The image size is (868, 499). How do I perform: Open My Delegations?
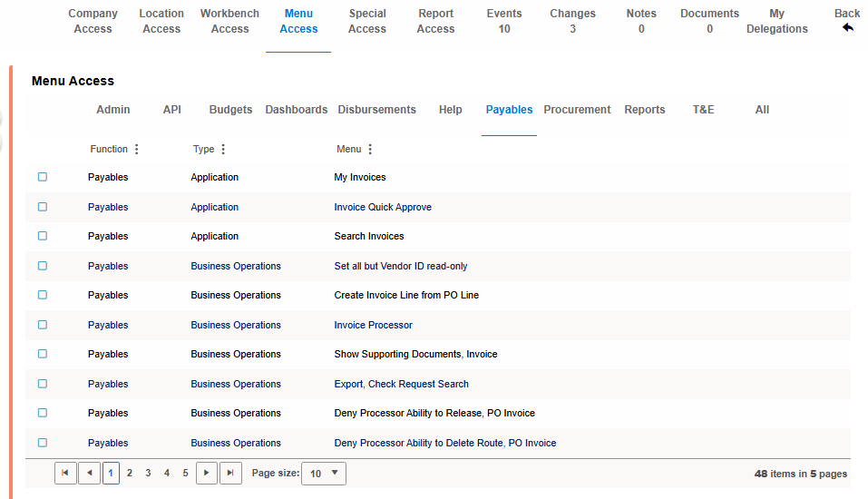pos(776,21)
